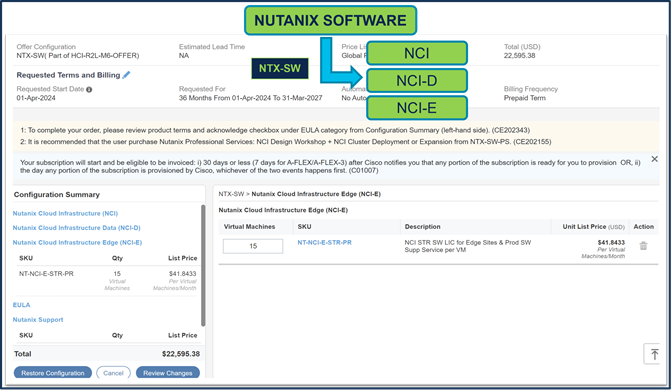Image resolution: width=672 pixels, height=392 pixels.
Task: Click the Virtual Machines column header
Action: click(249, 227)
